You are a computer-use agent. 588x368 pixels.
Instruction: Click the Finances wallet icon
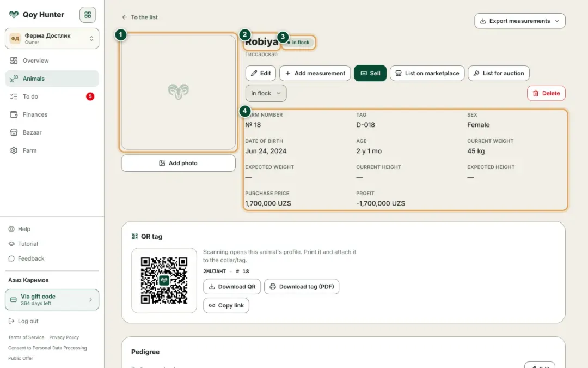coord(14,114)
